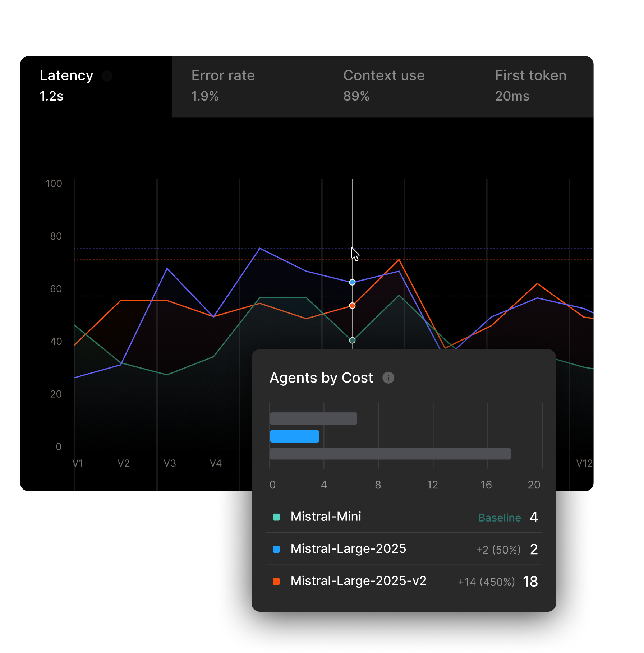
Task: Click the info icon beside Agents by Cost
Action: pos(388,378)
